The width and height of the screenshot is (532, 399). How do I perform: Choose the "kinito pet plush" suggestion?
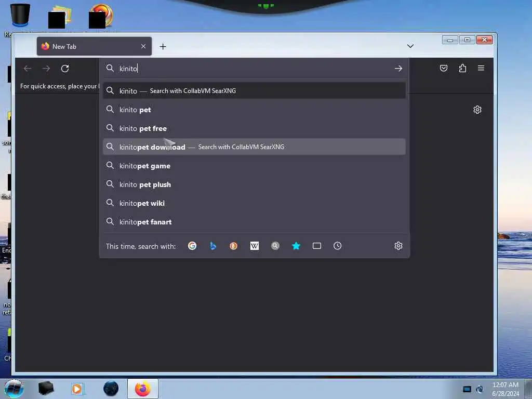254,184
